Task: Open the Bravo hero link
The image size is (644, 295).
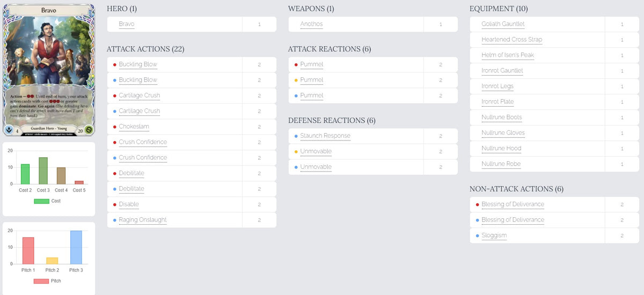Action: pyautogui.click(x=127, y=24)
